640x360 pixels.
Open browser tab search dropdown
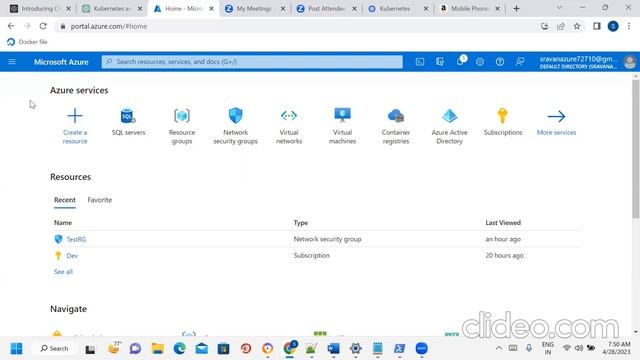click(x=559, y=8)
